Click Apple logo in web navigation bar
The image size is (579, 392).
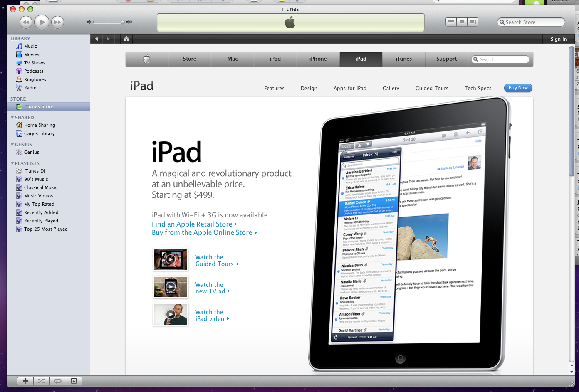[147, 59]
